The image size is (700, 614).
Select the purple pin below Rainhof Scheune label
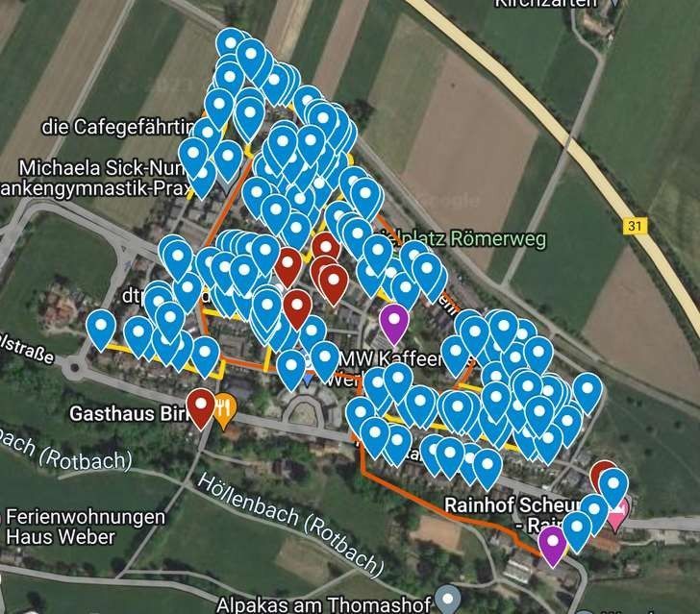(553, 546)
